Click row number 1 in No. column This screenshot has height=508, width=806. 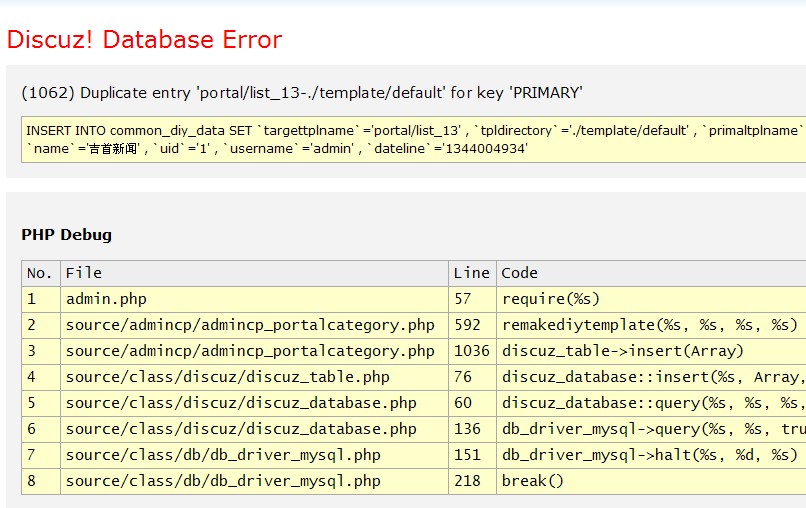coord(41,299)
